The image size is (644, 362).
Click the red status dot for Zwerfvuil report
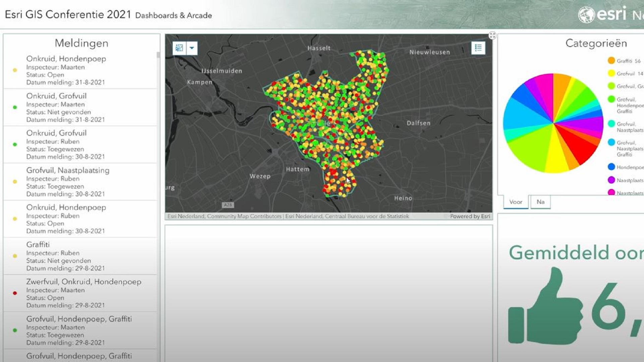15,293
